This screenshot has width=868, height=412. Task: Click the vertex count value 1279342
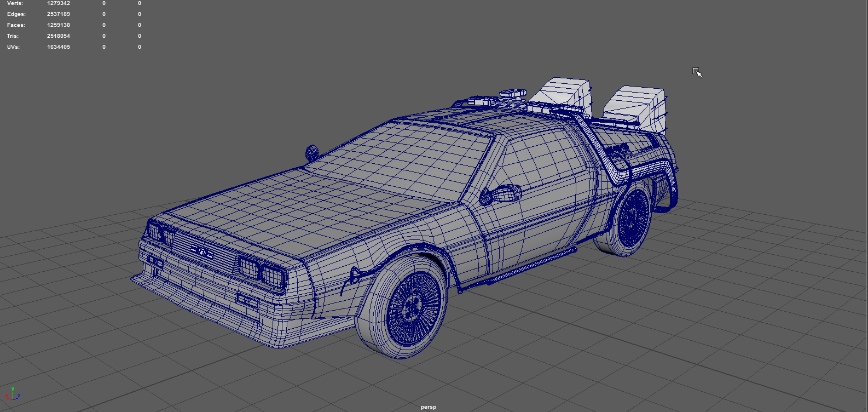[x=59, y=3]
